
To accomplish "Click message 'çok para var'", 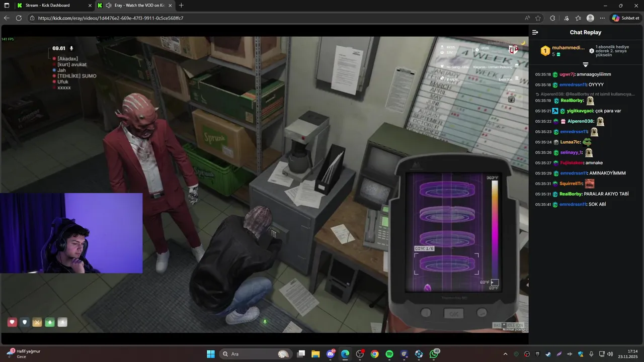I will click(608, 111).
